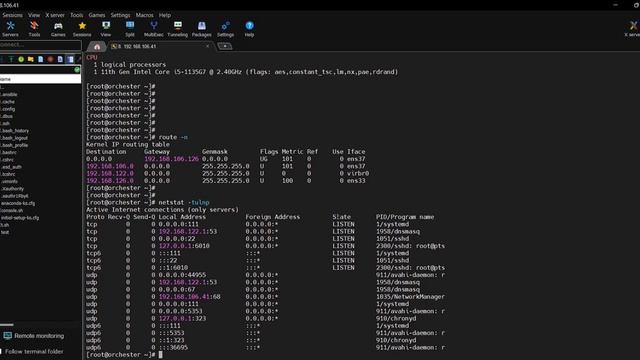Open the Packages toolbar icon
This screenshot has height=360, width=640.
(202, 26)
